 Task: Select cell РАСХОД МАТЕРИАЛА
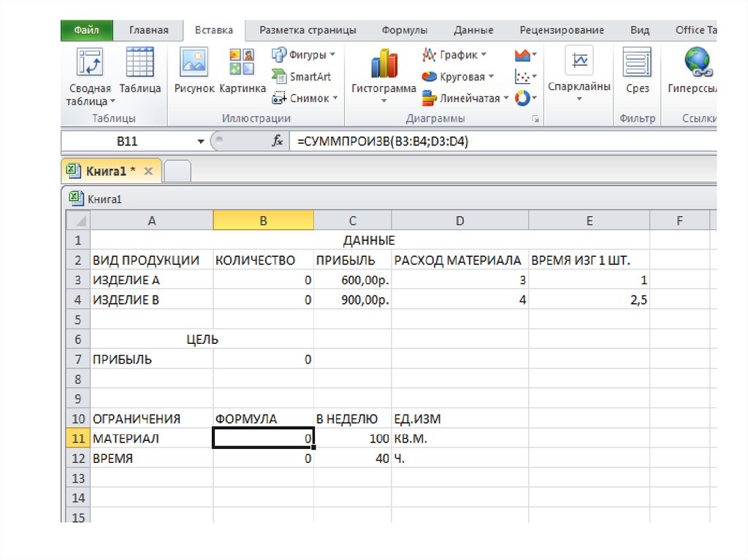coord(460,260)
